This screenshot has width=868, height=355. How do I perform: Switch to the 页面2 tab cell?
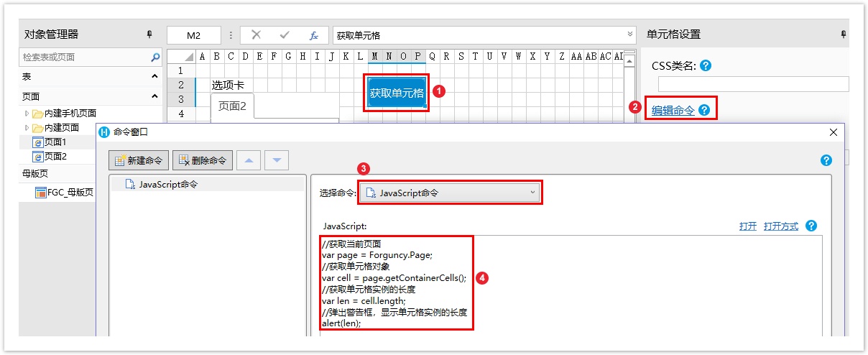pyautogui.click(x=232, y=106)
